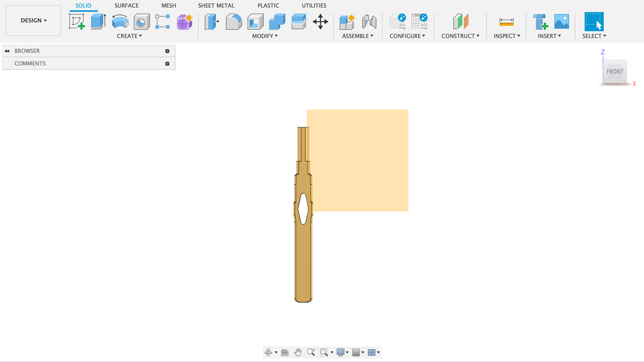This screenshot has height=362, width=644.
Task: Select the Fillet tool
Action: point(233,21)
